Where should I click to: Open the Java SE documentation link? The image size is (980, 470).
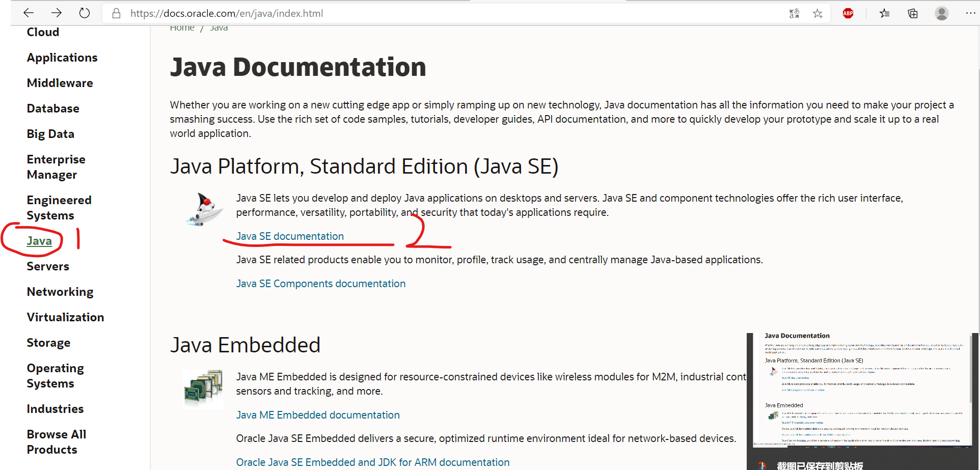(x=290, y=236)
